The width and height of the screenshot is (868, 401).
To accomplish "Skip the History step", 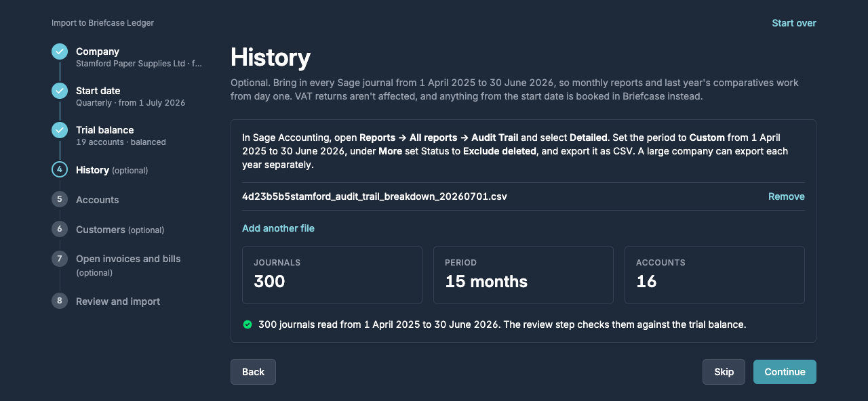I will coord(724,372).
